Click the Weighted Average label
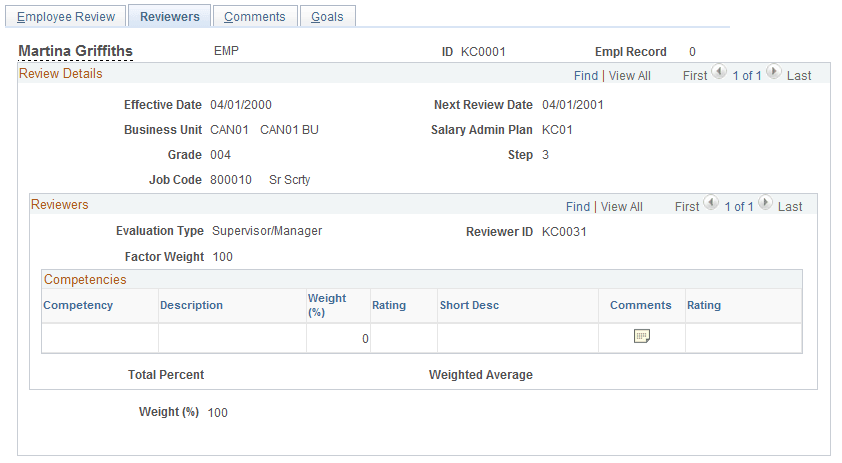Viewport: 842px width, 463px height. (481, 375)
